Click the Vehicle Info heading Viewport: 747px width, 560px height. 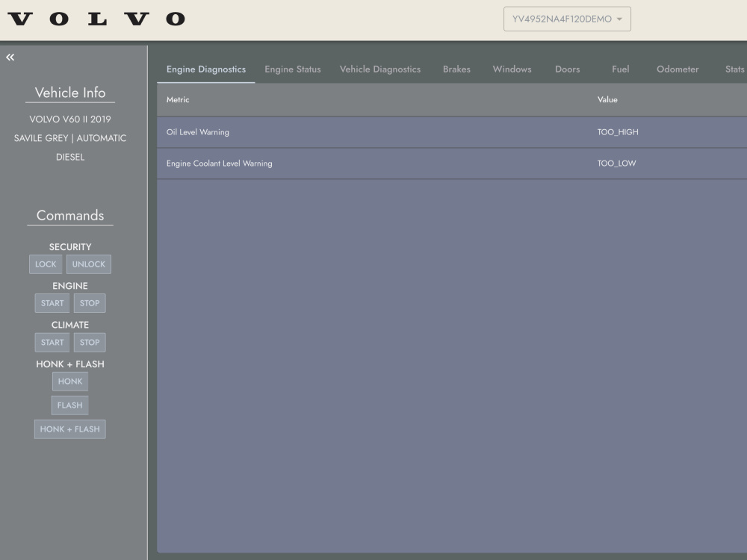point(70,93)
